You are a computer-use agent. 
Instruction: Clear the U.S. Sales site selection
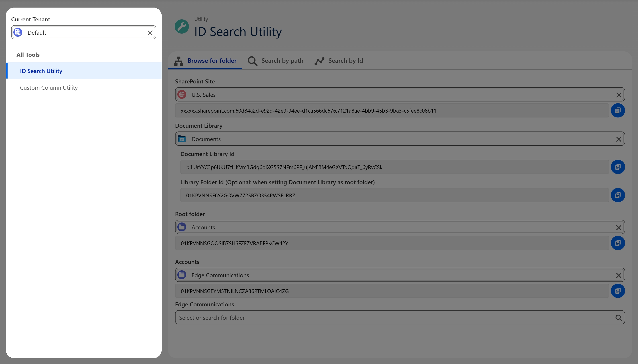click(618, 95)
